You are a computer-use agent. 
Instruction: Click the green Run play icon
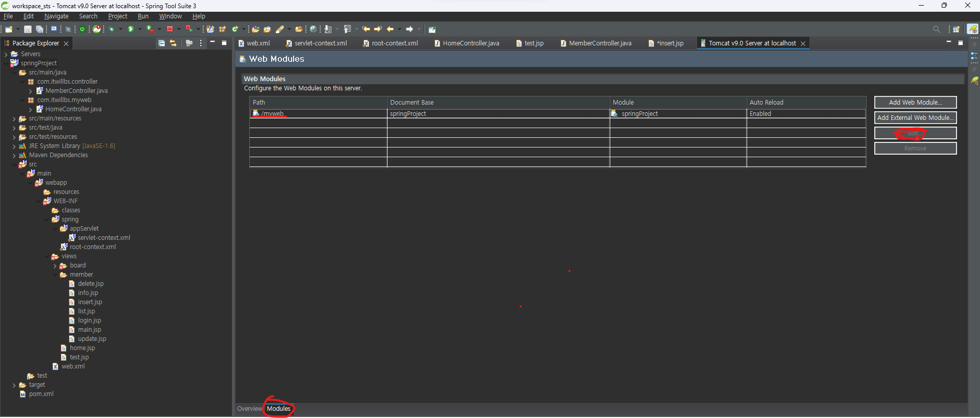click(x=131, y=29)
